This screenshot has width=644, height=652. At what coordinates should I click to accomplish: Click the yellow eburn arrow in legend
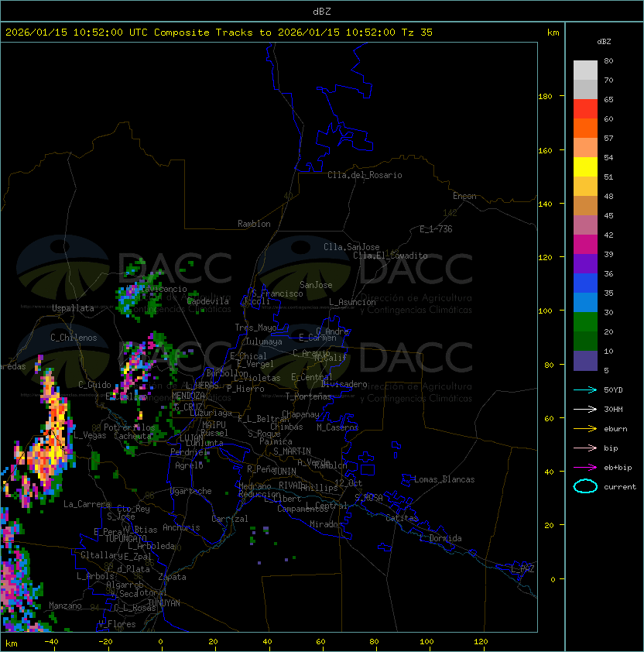[x=585, y=429]
